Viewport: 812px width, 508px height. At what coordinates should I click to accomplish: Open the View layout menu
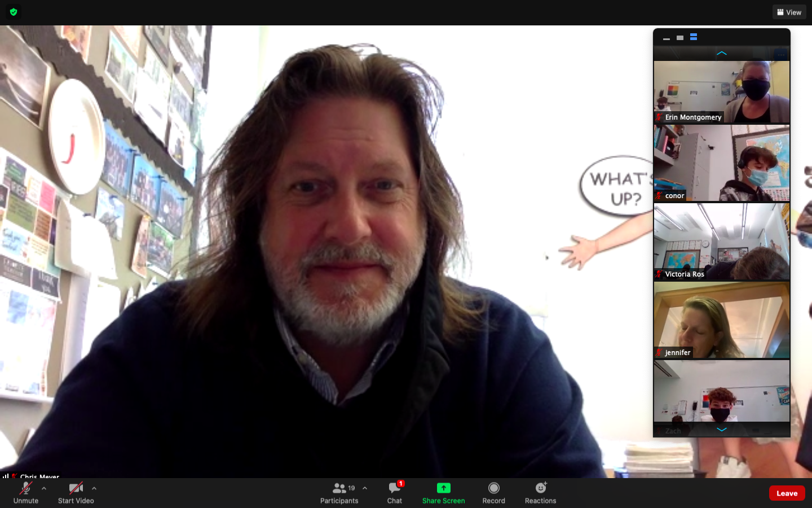tap(789, 12)
